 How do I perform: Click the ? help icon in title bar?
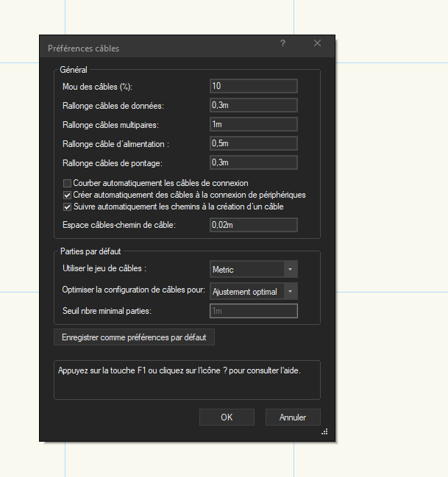click(282, 44)
